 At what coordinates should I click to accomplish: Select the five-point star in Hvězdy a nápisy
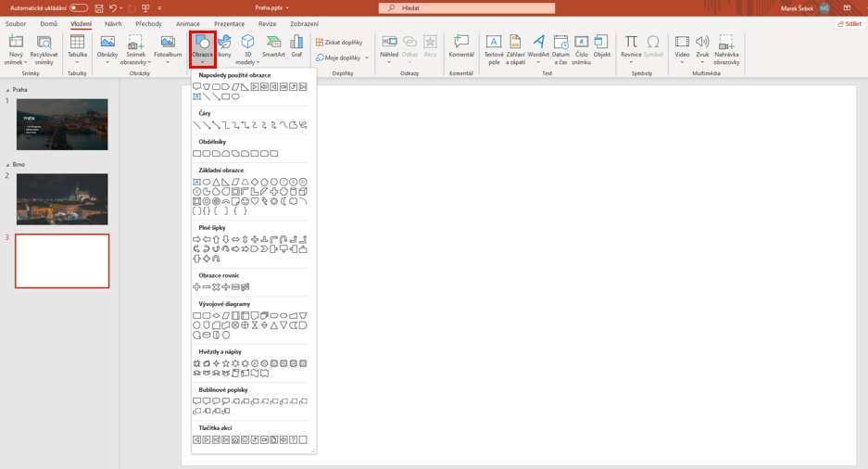pos(226,363)
